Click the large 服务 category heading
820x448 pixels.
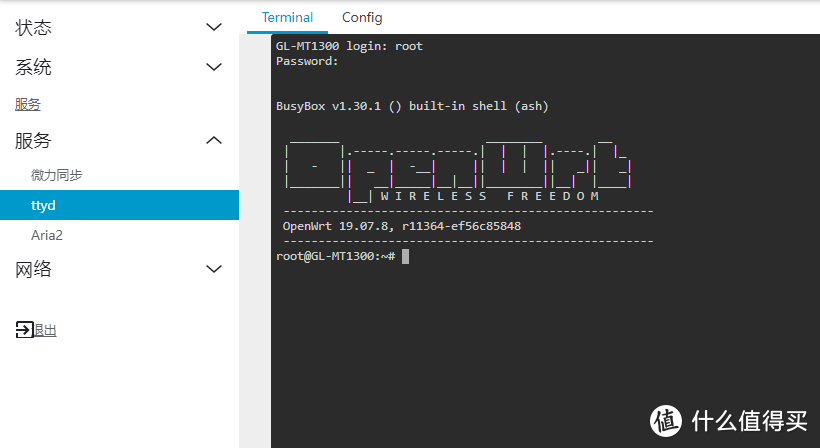pyautogui.click(x=33, y=141)
